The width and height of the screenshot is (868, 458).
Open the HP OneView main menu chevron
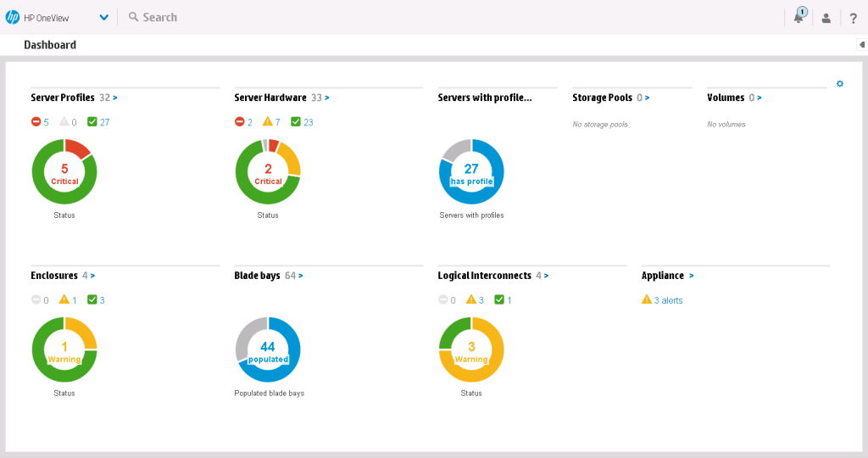[103, 18]
